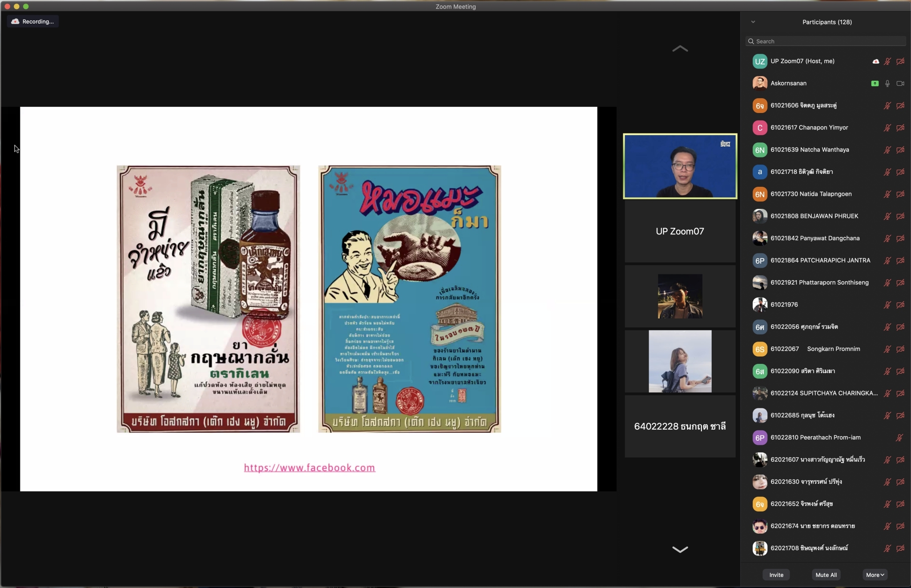911x588 pixels.
Task: Click video-off icon for participant 61021976
Action: coord(900,305)
